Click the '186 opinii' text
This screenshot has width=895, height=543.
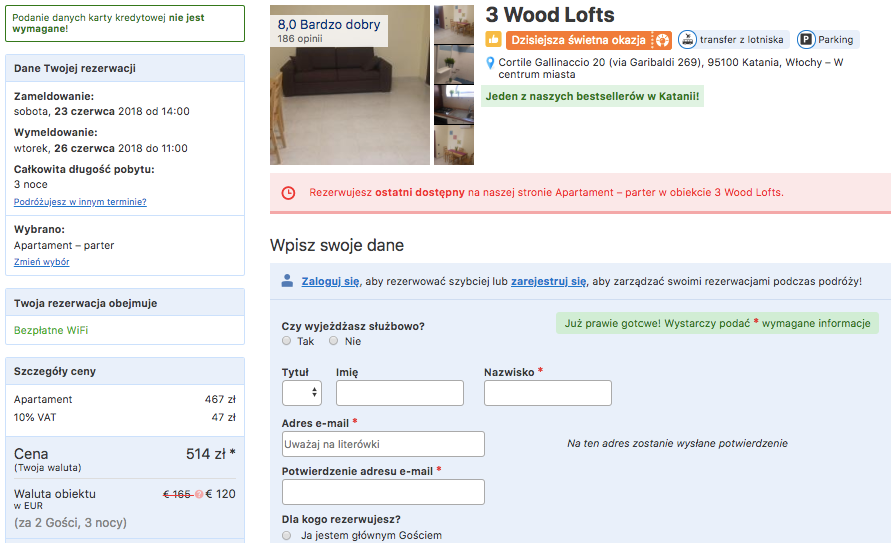point(300,39)
